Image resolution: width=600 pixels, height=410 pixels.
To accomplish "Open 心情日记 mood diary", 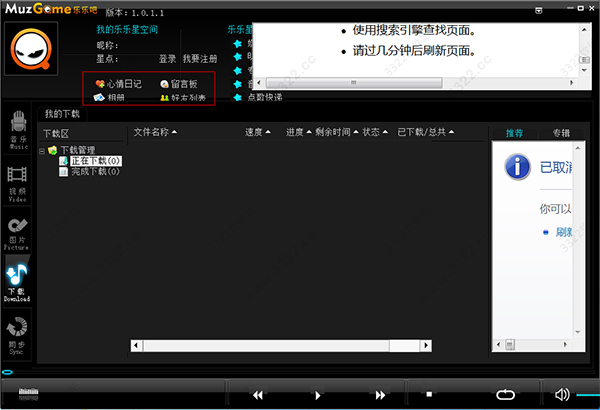I will coord(119,84).
